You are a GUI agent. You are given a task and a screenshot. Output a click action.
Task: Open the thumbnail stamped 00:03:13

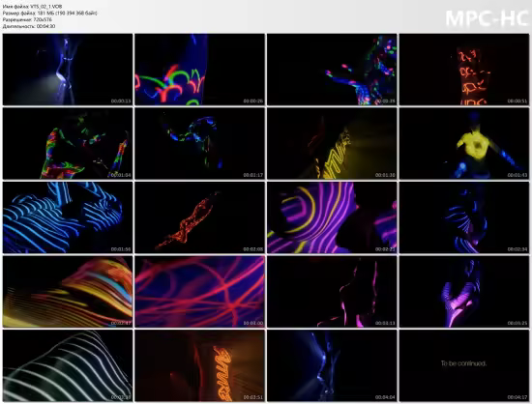point(332,292)
